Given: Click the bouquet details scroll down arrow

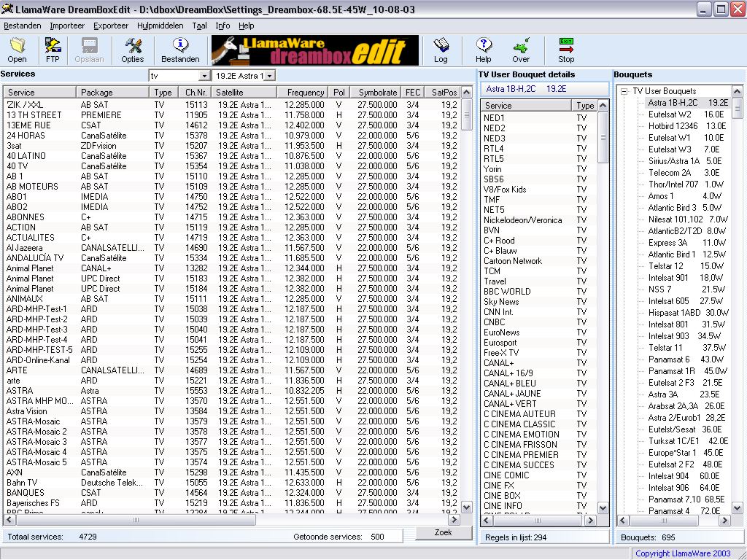Looking at the screenshot, I should click(603, 508).
